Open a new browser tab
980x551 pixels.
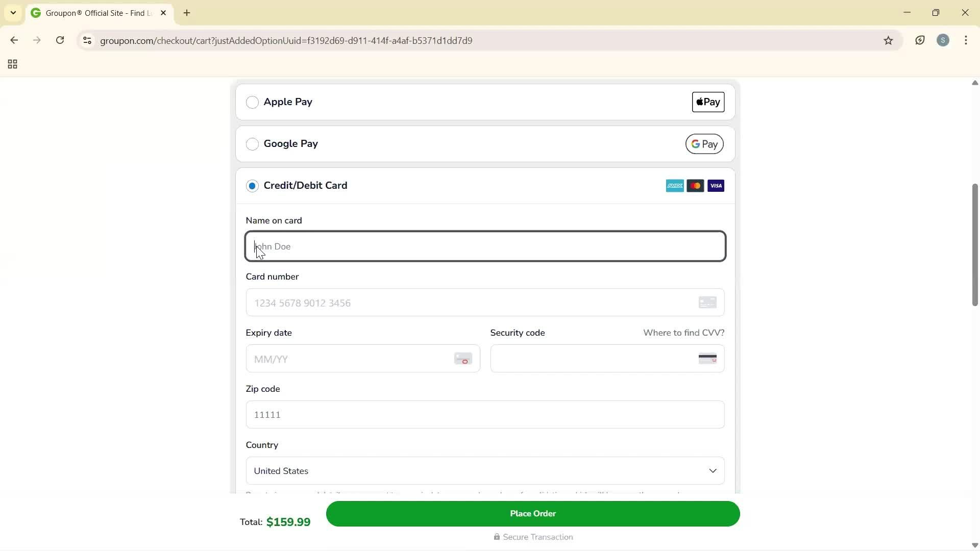click(x=187, y=13)
